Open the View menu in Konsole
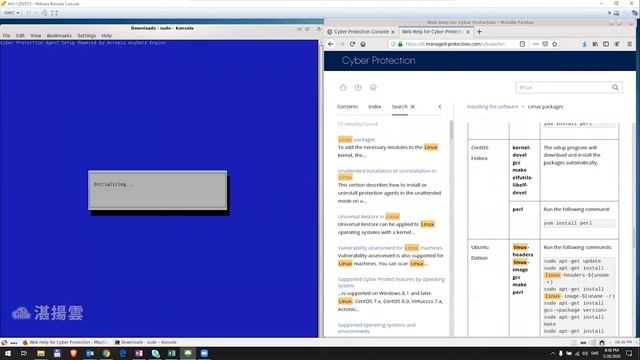640x360 pixels. (36, 36)
